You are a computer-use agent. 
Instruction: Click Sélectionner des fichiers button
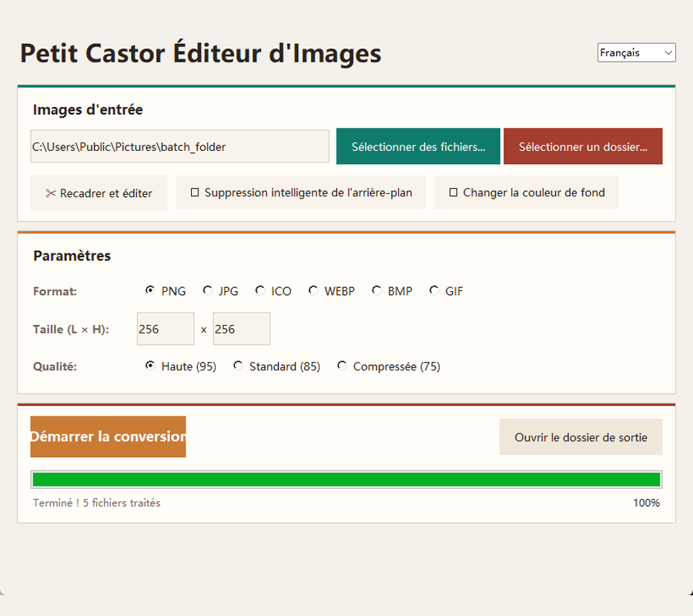point(418,146)
